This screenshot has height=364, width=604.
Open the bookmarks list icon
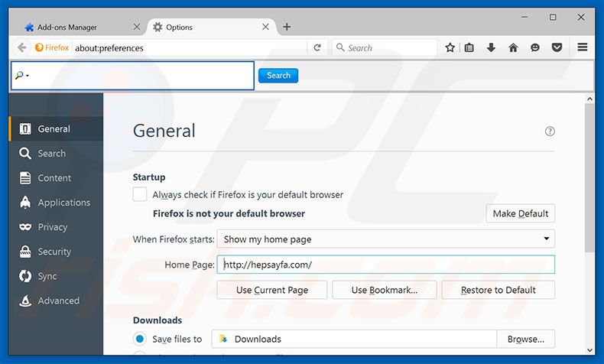click(469, 47)
